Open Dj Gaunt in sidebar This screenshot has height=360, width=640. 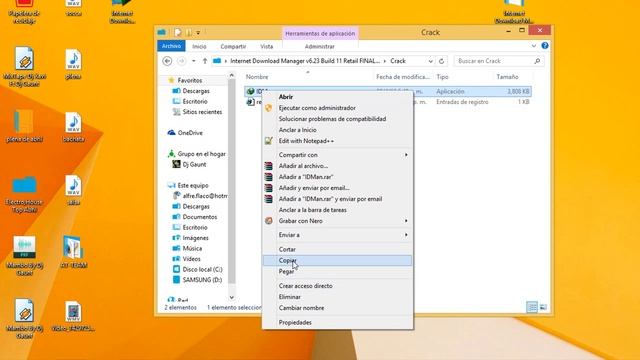(194, 164)
